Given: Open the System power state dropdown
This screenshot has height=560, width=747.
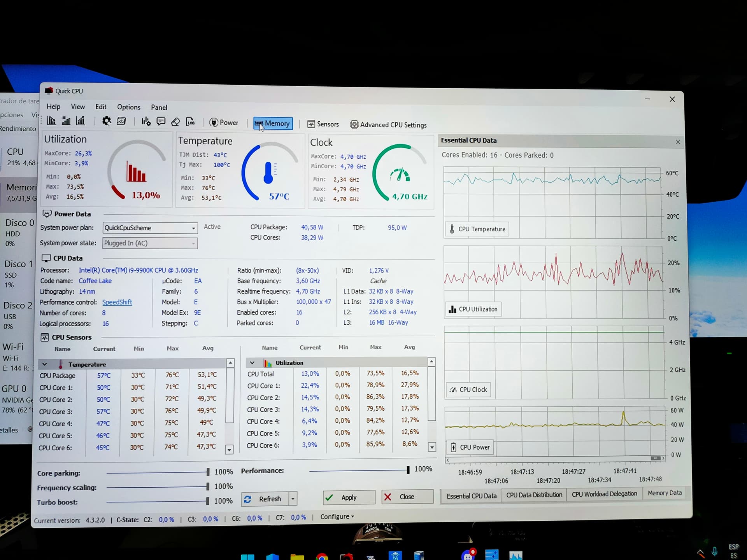Looking at the screenshot, I should coord(150,243).
